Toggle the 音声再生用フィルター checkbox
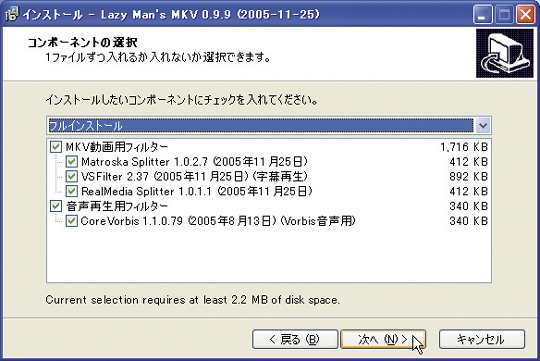Viewport: 540px width, 361px height. [x=56, y=206]
